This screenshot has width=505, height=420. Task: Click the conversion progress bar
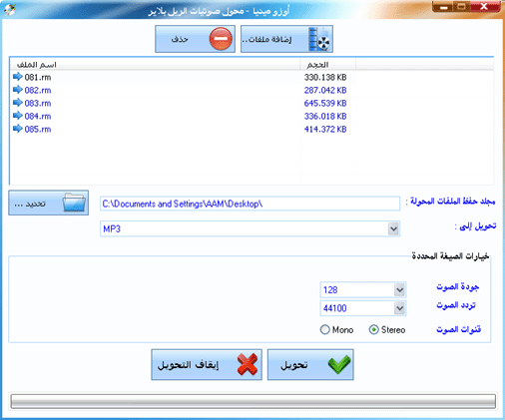point(252,401)
